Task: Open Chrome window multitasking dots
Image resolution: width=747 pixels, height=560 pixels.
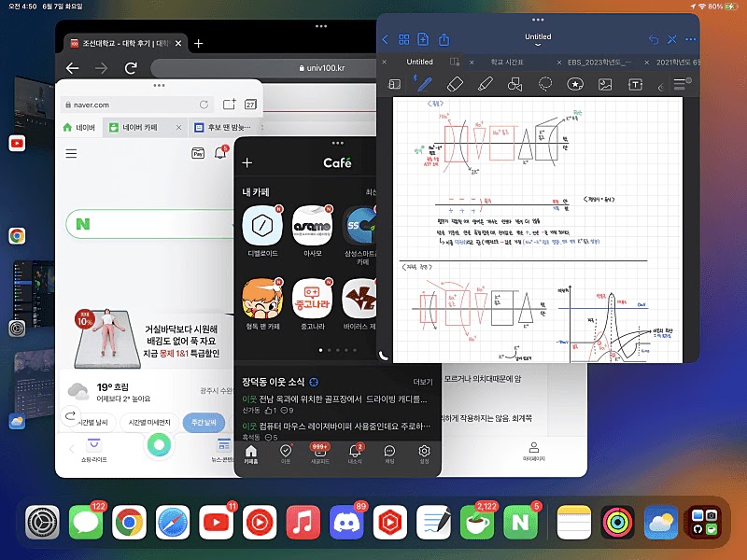Action: pyautogui.click(x=321, y=26)
